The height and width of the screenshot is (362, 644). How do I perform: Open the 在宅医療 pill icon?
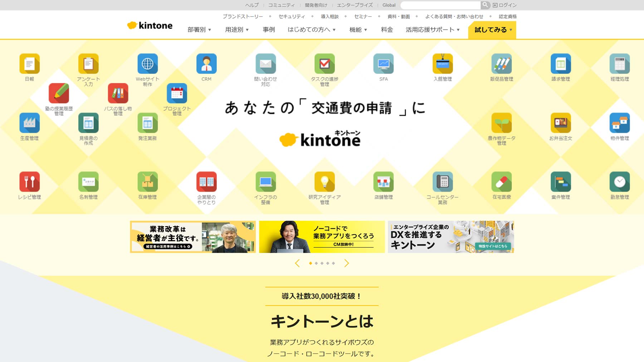[502, 182]
